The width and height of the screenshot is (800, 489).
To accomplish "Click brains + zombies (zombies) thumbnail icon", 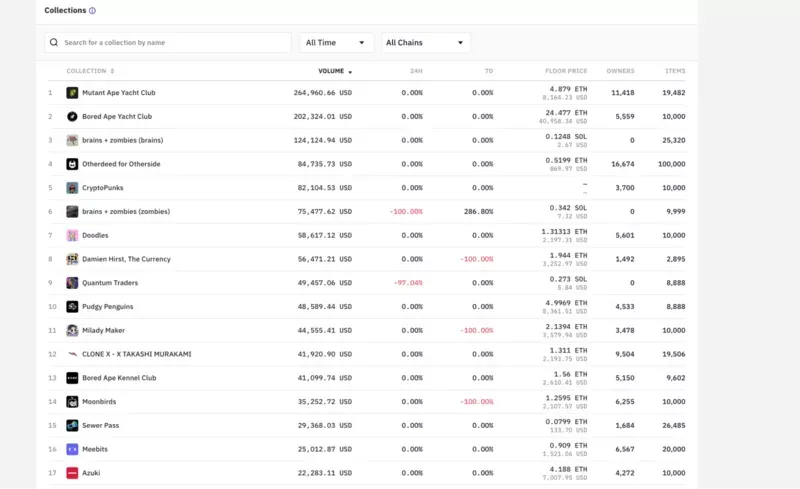I will (72, 211).
